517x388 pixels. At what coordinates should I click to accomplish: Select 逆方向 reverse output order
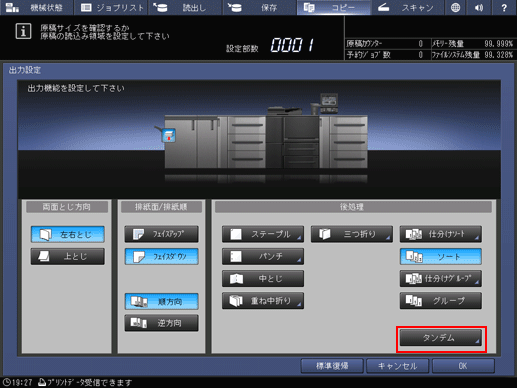point(161,323)
